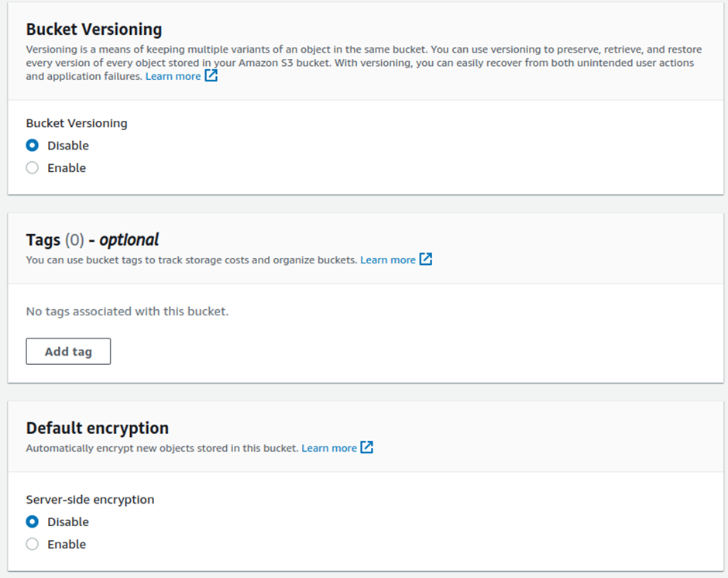The image size is (728, 578).
Task: Click the Add tag button
Action: click(68, 351)
